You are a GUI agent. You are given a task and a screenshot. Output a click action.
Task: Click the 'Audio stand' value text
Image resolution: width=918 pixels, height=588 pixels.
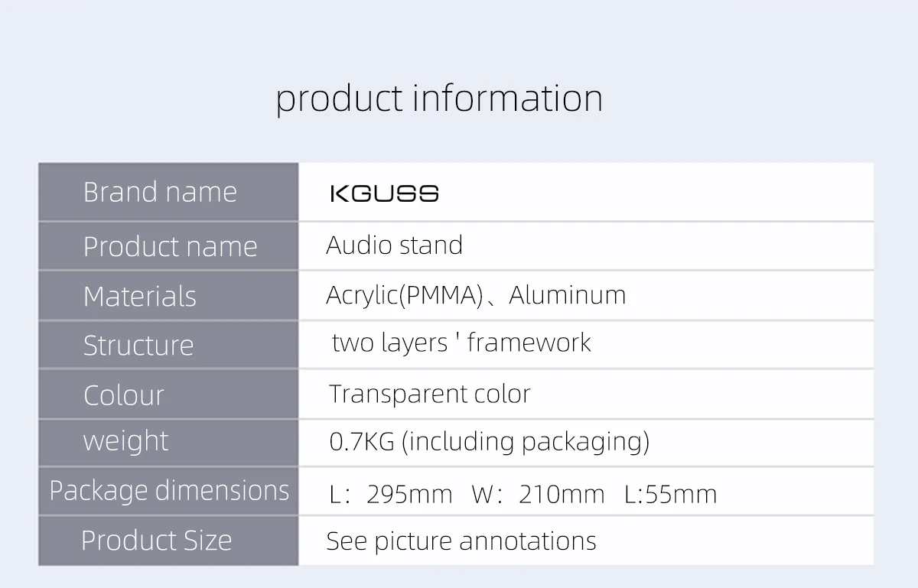tap(394, 245)
